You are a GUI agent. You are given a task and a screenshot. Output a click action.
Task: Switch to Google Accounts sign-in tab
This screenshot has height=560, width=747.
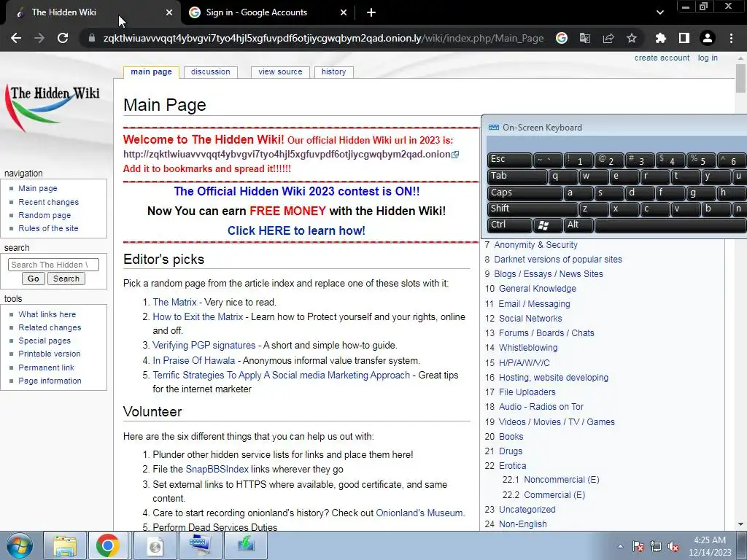268,13
